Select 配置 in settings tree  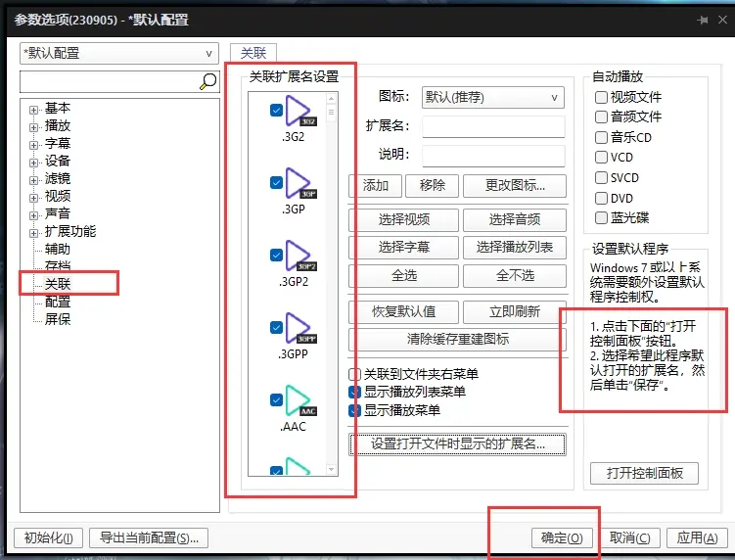click(x=58, y=302)
